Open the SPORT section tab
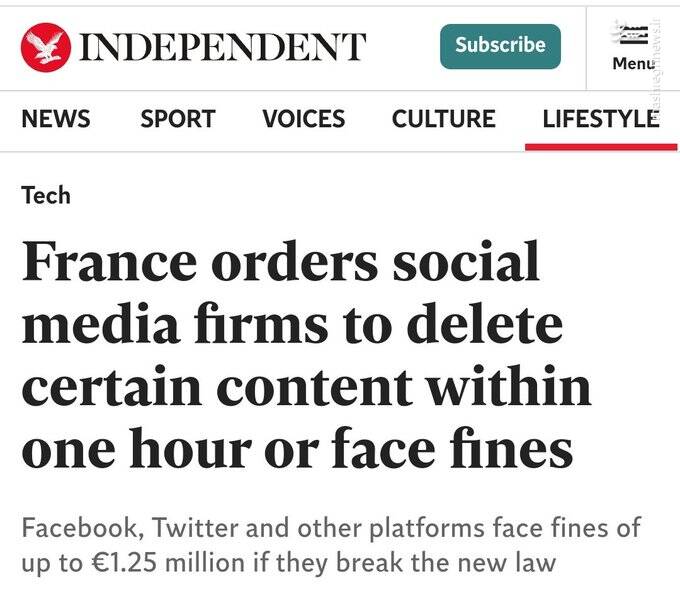This screenshot has width=680, height=598. 177,119
